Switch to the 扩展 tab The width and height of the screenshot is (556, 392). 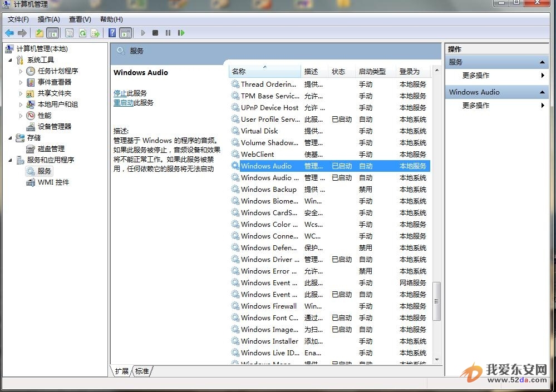click(122, 371)
